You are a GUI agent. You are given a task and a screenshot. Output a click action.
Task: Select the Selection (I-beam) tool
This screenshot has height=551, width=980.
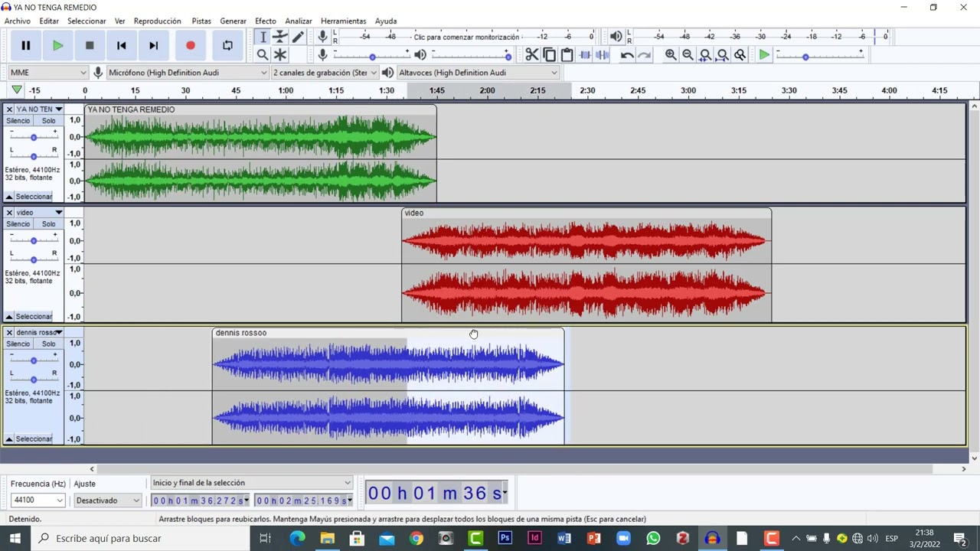(263, 37)
